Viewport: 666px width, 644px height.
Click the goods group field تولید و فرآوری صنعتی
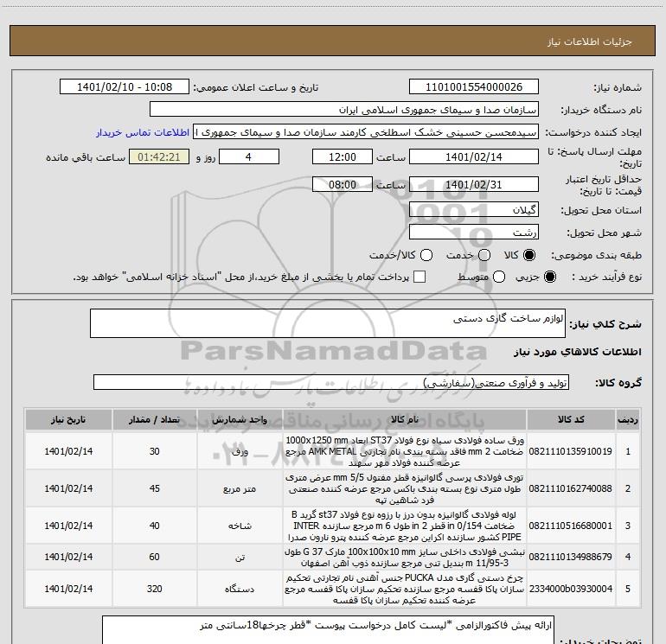pos(331,382)
